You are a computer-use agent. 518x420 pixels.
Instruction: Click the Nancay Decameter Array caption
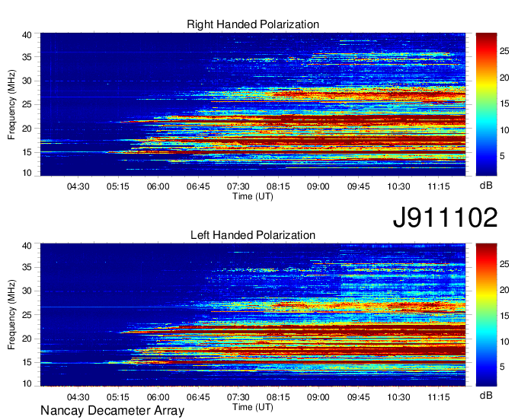(x=112, y=410)
